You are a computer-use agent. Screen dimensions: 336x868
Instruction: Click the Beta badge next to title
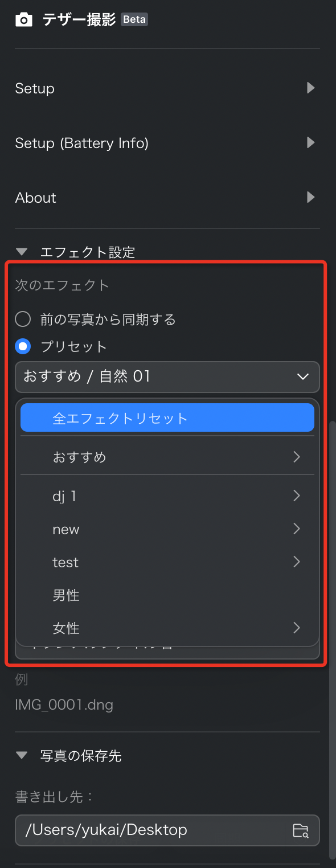134,19
